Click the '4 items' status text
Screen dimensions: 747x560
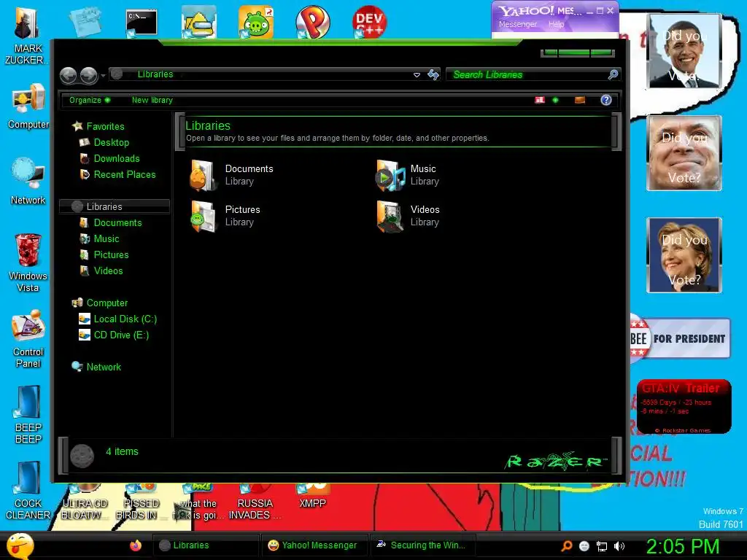(x=122, y=451)
